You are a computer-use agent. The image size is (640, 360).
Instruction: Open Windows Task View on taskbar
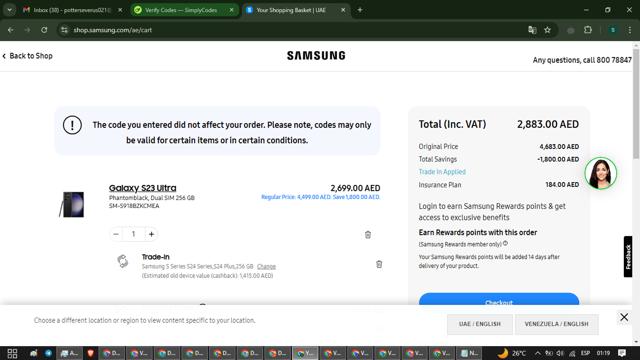coord(12,353)
